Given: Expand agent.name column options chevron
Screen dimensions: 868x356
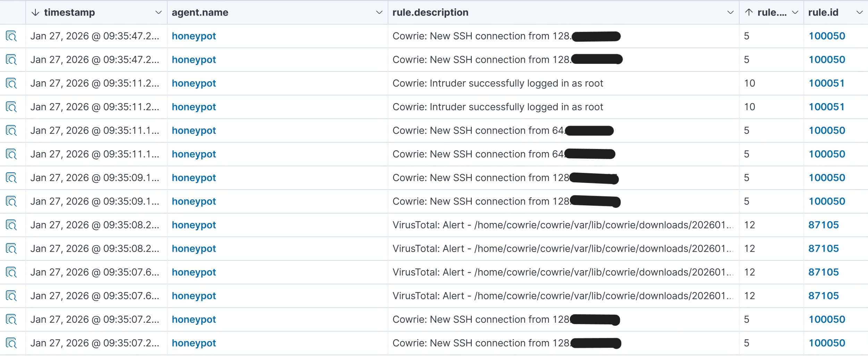Looking at the screenshot, I should (379, 13).
